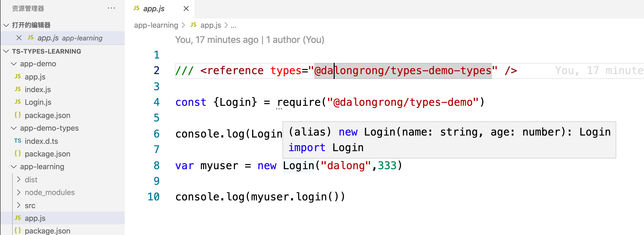This screenshot has height=235, width=644.
Task: Click line number 4 in gutter
Action: coord(157,102)
